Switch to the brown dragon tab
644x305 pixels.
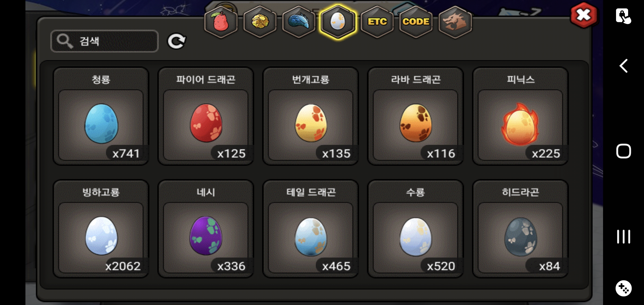[455, 22]
